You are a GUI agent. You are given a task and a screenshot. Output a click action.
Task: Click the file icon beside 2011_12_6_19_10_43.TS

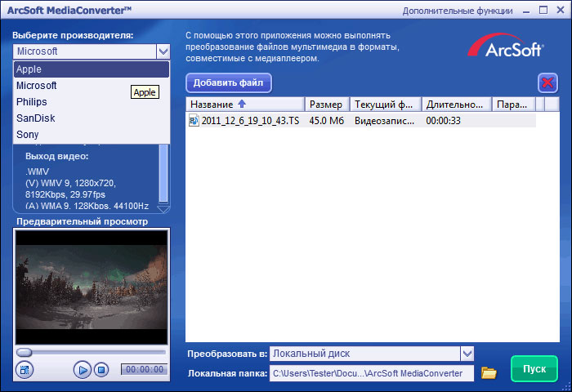(x=194, y=120)
